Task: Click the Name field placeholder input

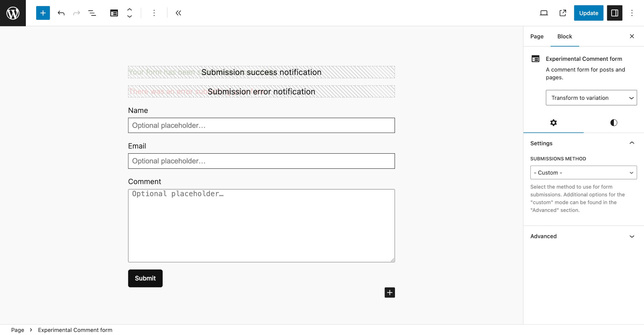Action: tap(261, 125)
